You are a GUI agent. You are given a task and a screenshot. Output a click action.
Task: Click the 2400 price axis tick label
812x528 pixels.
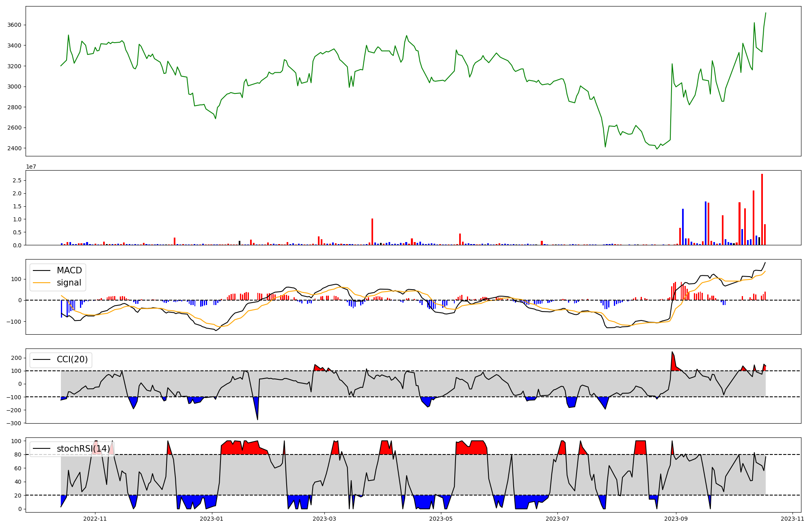(14, 148)
